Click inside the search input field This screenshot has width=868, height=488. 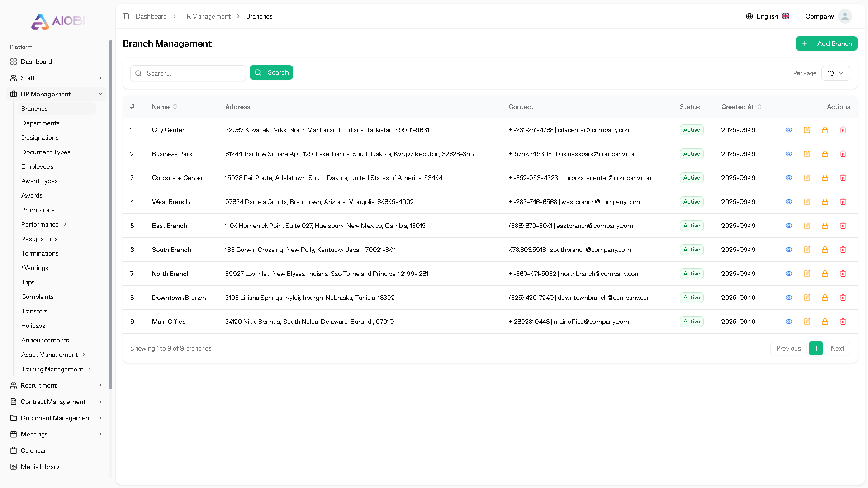coord(188,73)
